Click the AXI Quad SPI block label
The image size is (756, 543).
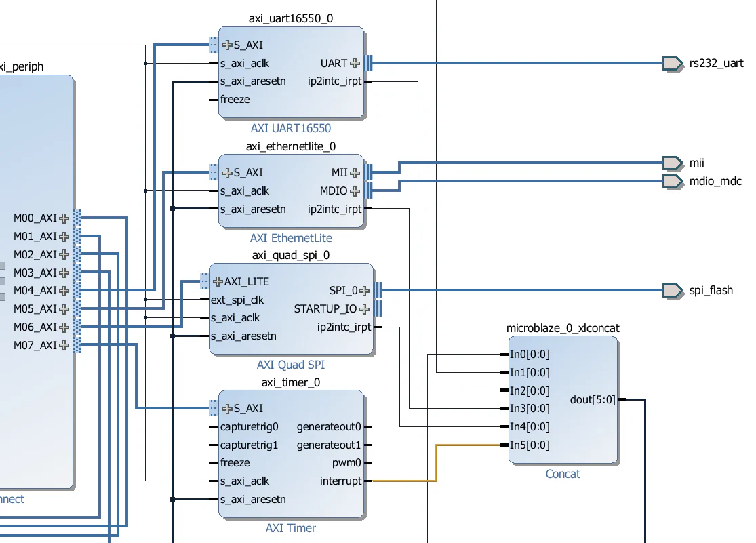click(x=291, y=365)
